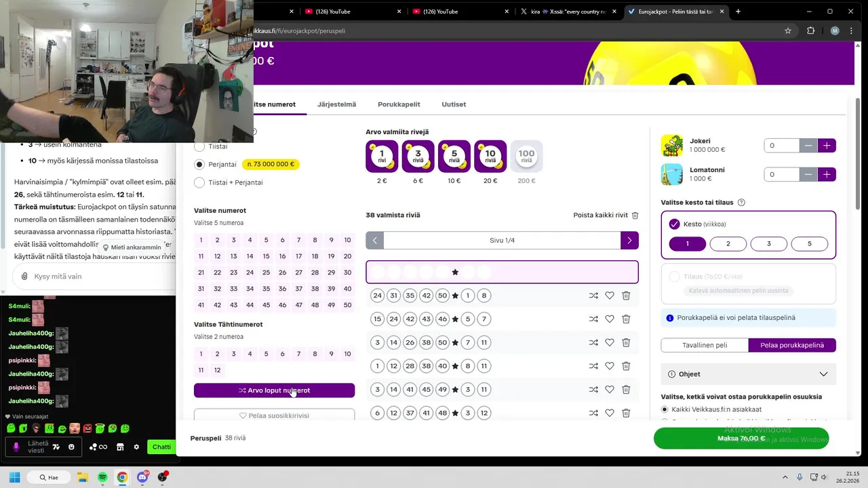868x488 pixels.
Task: Favorite the row 1 12 28 38 40
Action: click(x=610, y=366)
